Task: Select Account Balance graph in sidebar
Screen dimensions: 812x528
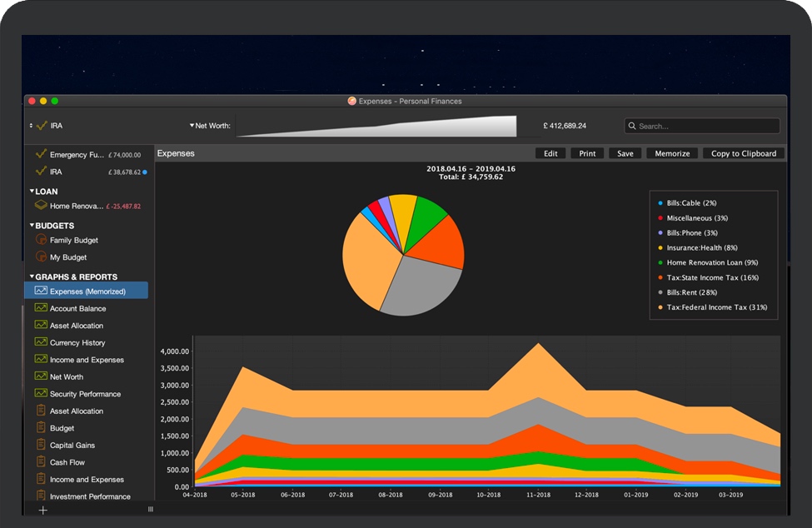Action: coord(77,308)
